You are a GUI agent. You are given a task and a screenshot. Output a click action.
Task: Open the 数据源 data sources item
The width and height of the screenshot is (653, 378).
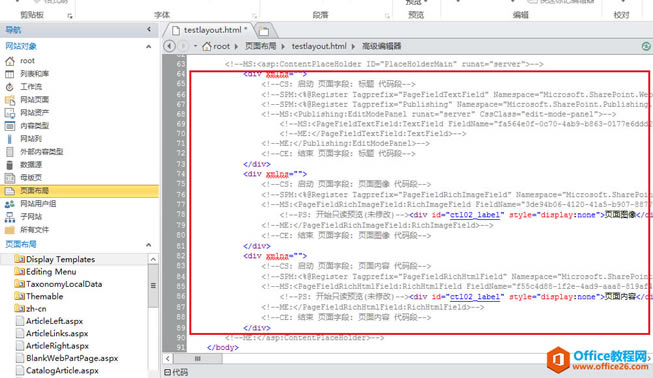31,164
